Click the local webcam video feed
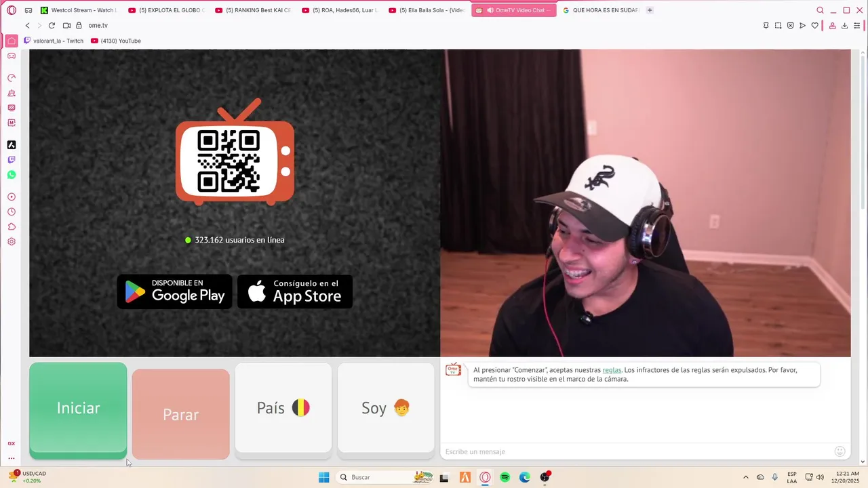The image size is (868, 488). click(x=646, y=203)
